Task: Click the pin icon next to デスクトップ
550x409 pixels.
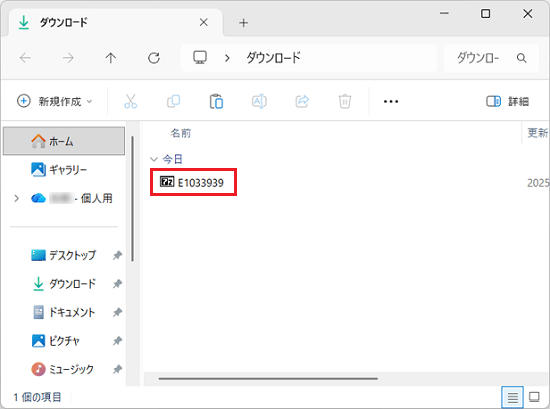Action: click(117, 255)
